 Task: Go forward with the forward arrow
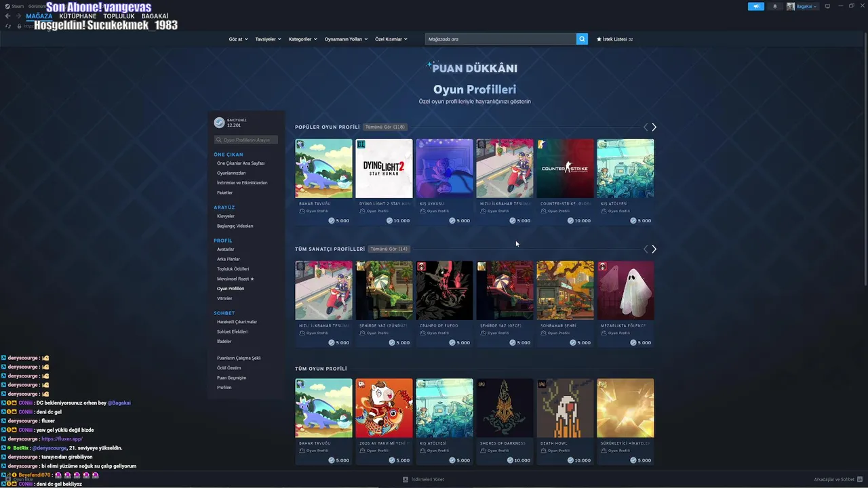[x=18, y=16]
